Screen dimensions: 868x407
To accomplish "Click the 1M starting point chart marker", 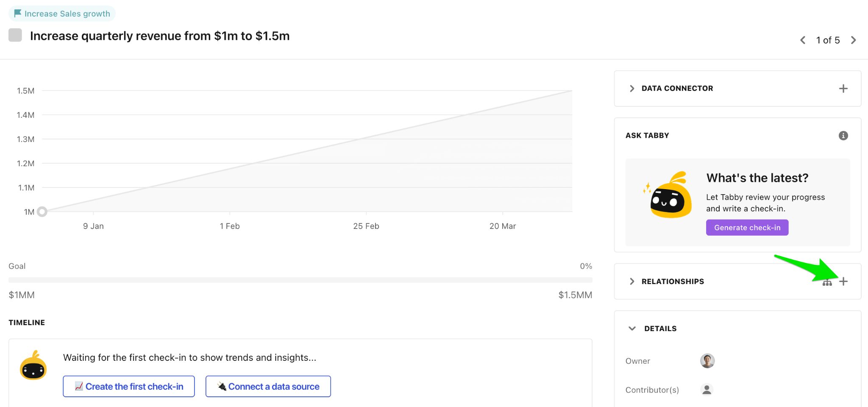I will (x=42, y=212).
